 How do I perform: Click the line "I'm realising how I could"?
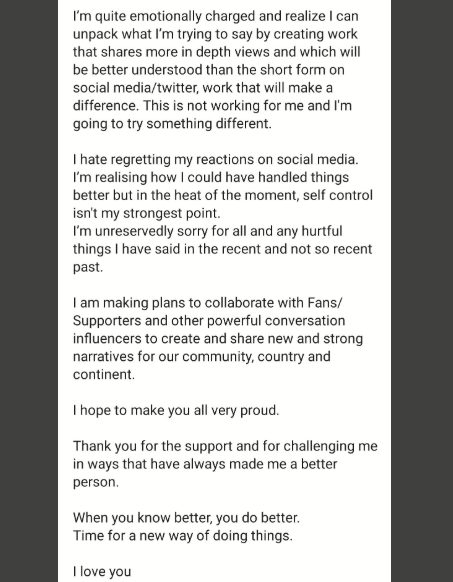point(211,177)
